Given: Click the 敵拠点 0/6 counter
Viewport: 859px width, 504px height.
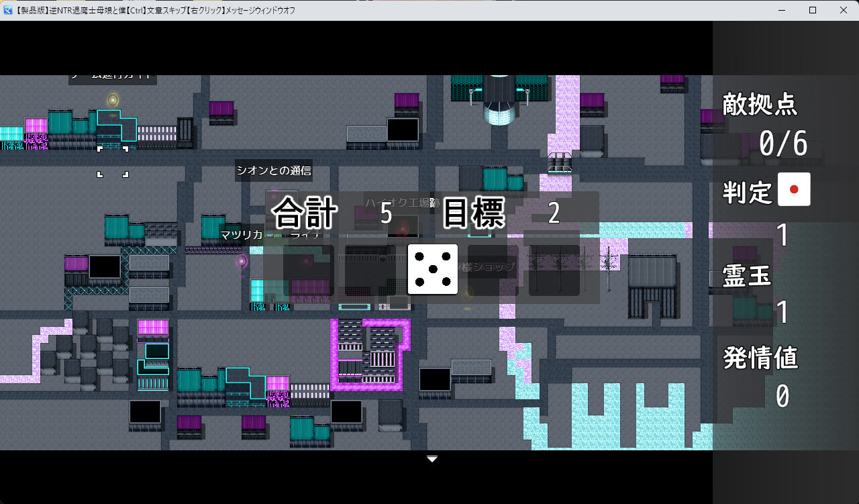Looking at the screenshot, I should pos(782,144).
